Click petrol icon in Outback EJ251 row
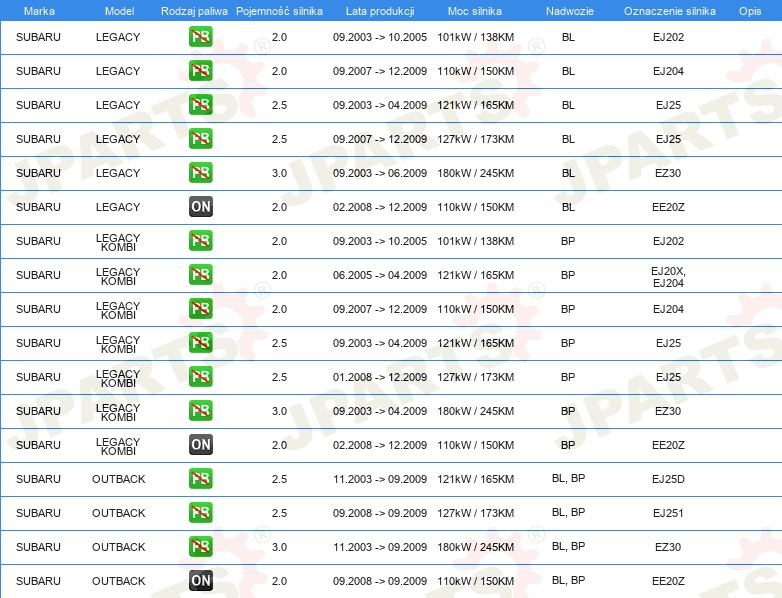 coord(200,512)
